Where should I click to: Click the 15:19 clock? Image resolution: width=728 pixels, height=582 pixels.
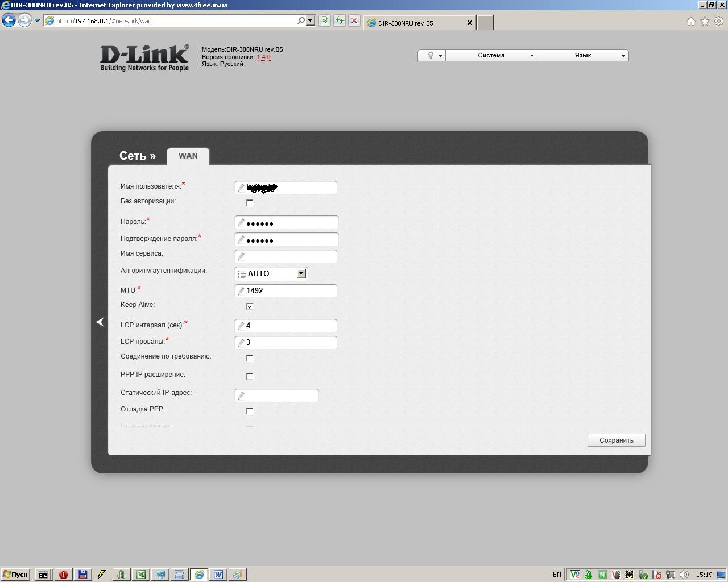pyautogui.click(x=705, y=575)
